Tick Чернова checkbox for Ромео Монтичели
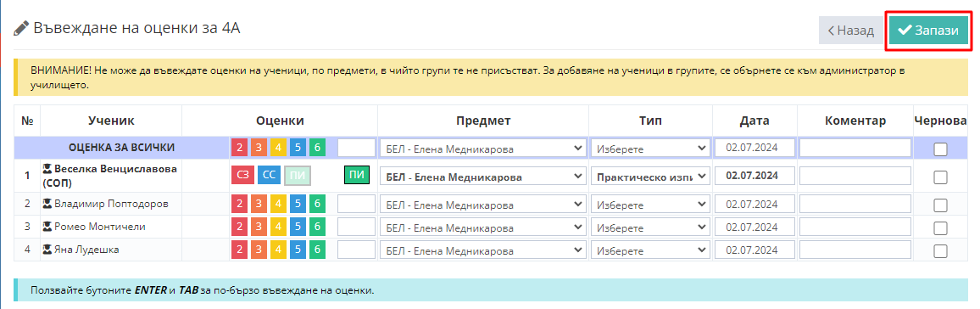The height and width of the screenshot is (309, 980). tap(940, 228)
